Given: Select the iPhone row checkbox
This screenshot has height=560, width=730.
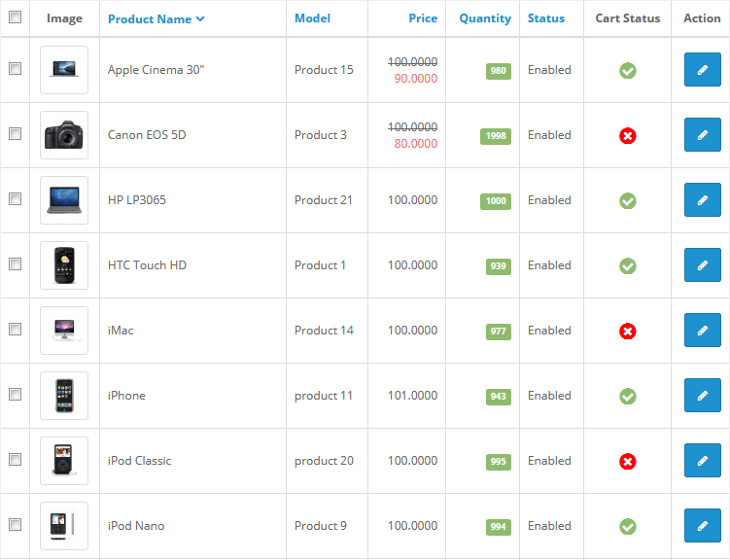Looking at the screenshot, I should pos(15,395).
